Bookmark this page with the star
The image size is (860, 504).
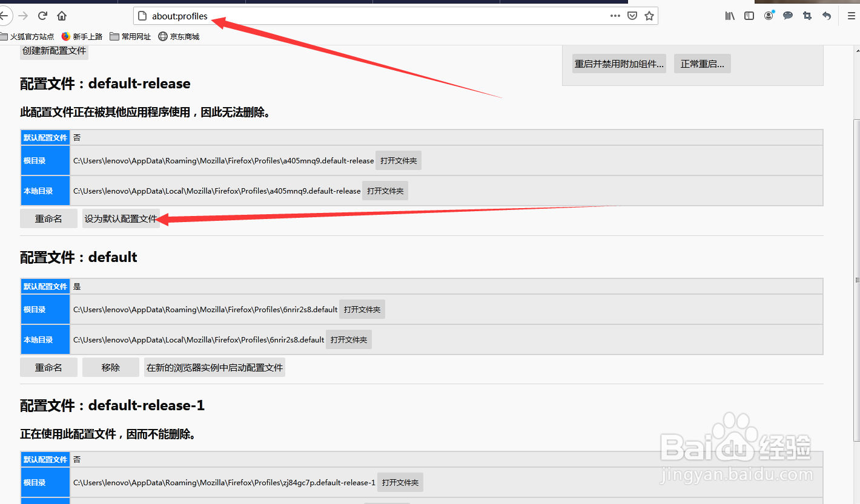649,16
